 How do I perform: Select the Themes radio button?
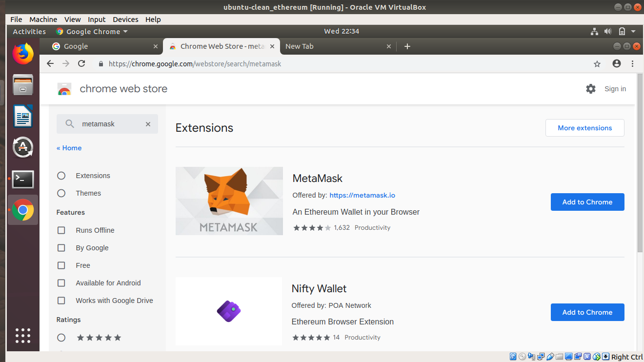[61, 193]
